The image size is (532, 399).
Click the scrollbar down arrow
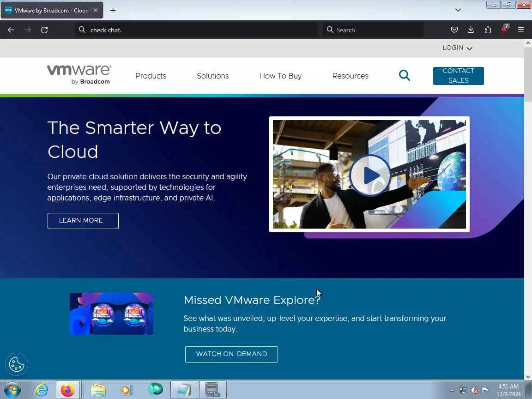click(x=528, y=377)
